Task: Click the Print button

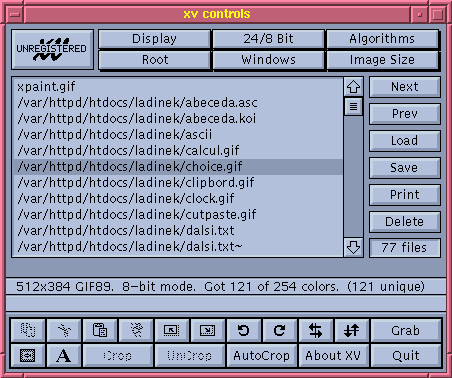Action: 405,195
